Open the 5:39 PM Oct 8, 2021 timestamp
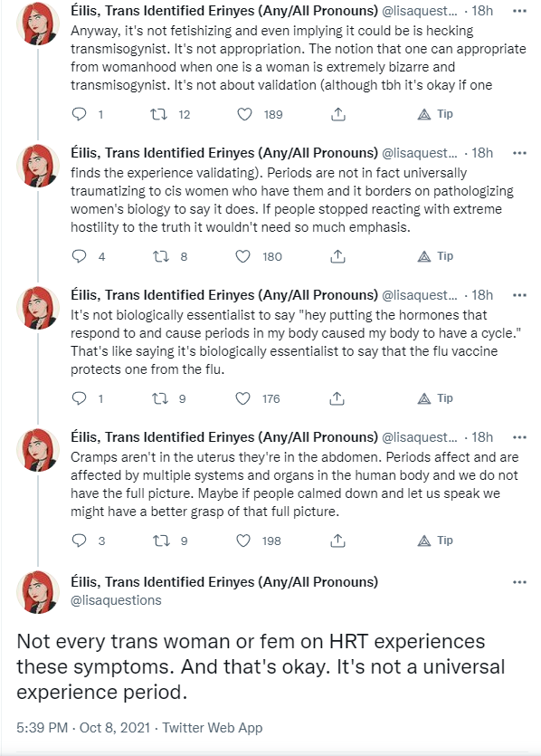Screen dimensions: 541x756 pos(83,728)
